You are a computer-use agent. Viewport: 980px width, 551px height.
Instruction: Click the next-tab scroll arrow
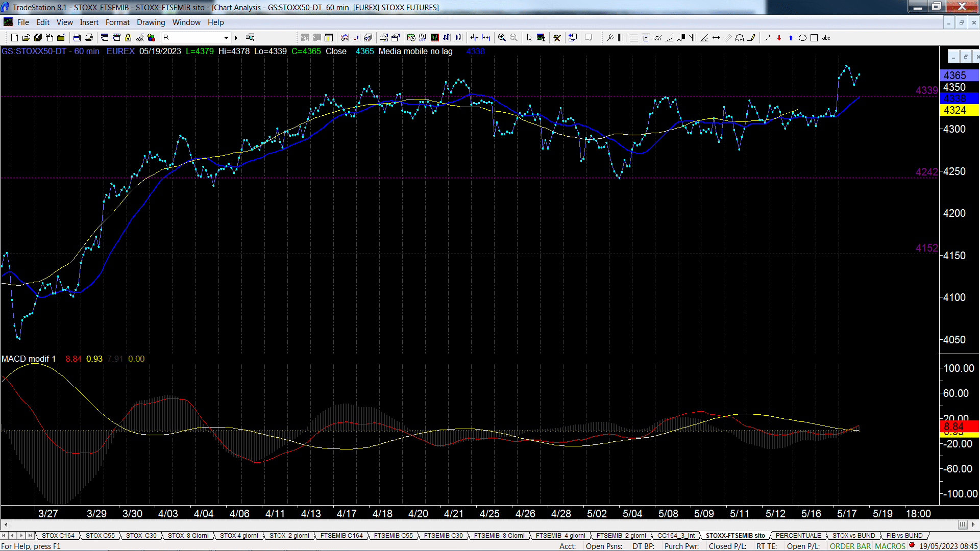tap(21, 536)
